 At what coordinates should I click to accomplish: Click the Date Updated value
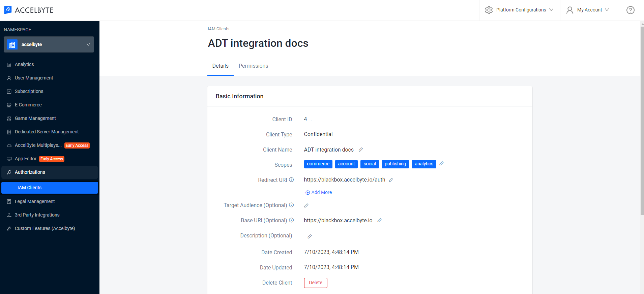pos(331,267)
